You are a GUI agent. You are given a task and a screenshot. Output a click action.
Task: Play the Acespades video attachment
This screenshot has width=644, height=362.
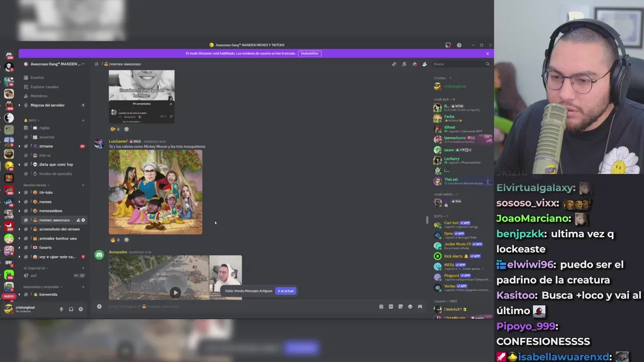pos(175,292)
